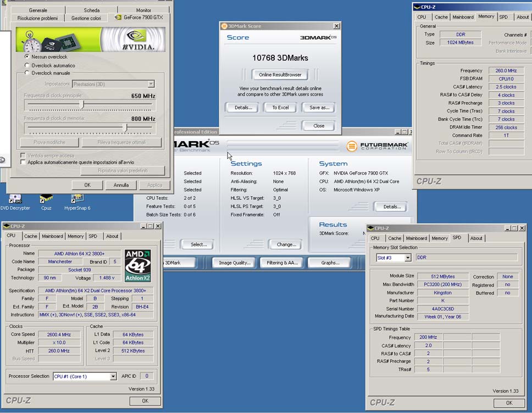Image resolution: width=532 pixels, height=413 pixels.
Task: Select Overclock automatico radio option
Action: (x=27, y=65)
